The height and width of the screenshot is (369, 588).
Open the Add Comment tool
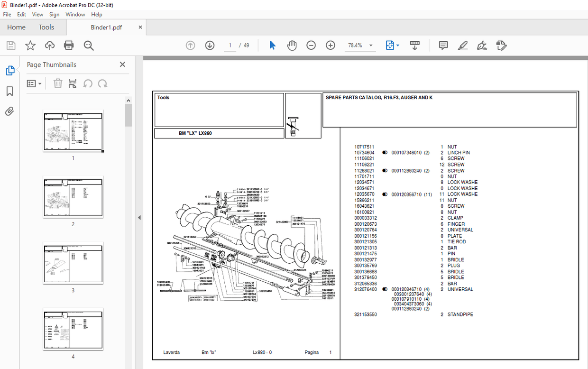tap(443, 45)
